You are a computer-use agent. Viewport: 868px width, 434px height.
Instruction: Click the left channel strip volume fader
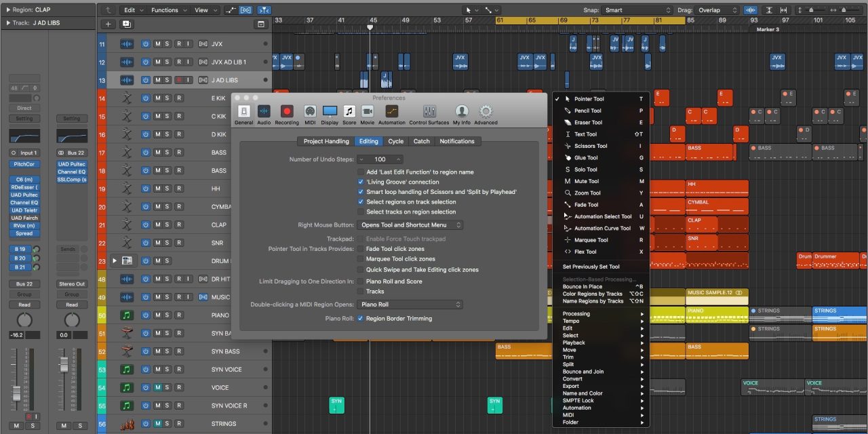tap(16, 393)
